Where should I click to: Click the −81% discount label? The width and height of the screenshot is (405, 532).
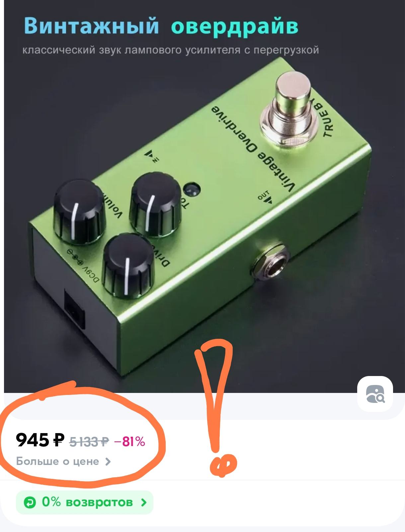click(129, 442)
